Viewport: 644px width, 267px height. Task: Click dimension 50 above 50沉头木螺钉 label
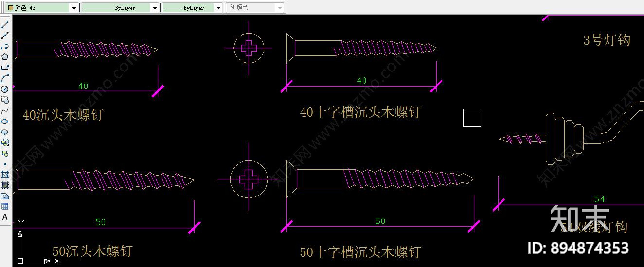click(x=100, y=222)
